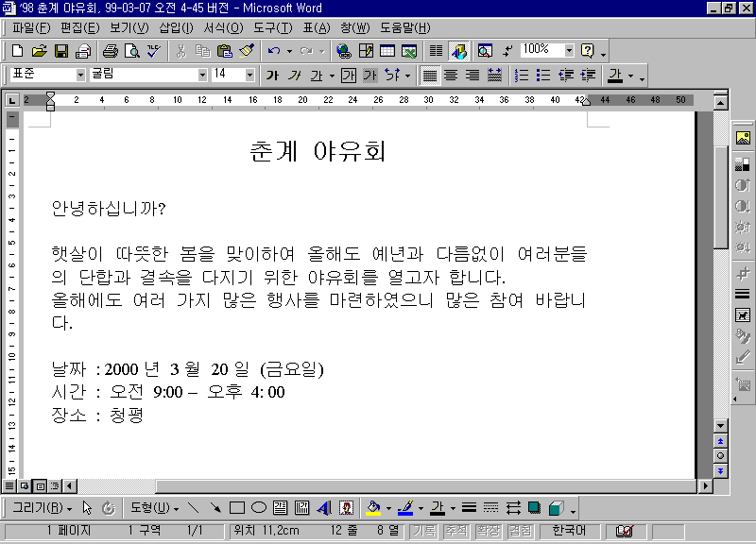Image resolution: width=756 pixels, height=544 pixels.
Task: Toggle italic formatting
Action: coord(295,76)
